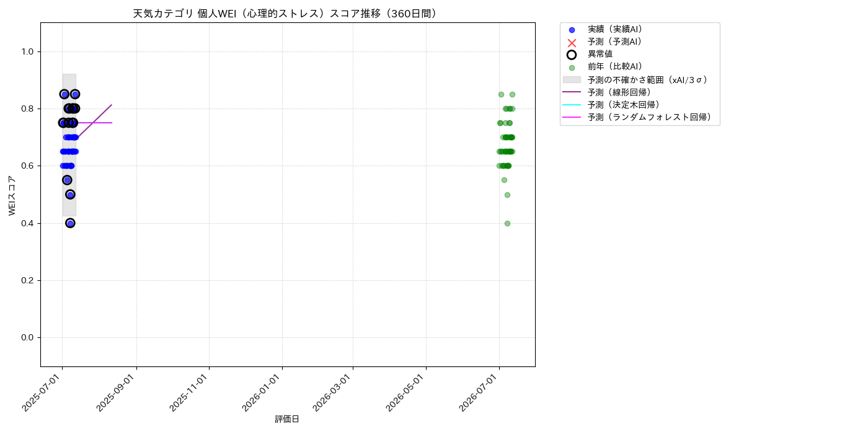868x434 pixels.
Task: Click the blue dot legend marker for 実績（実績AI）
Action: (572, 30)
